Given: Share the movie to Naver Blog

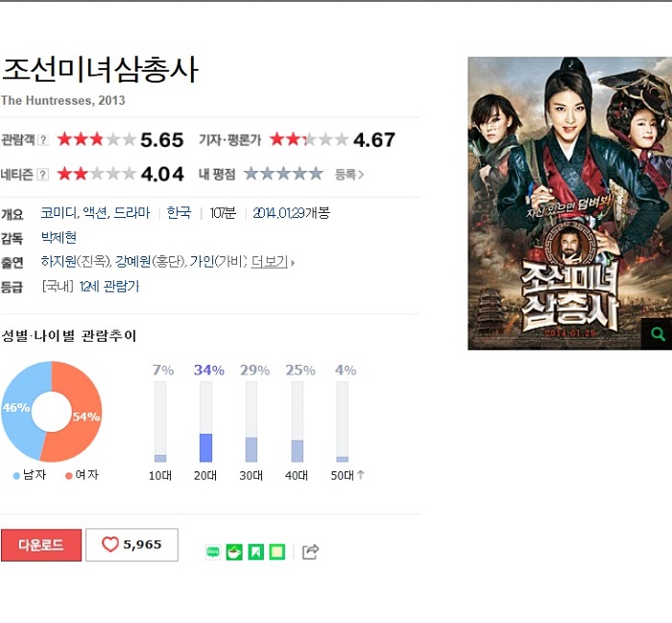Looking at the screenshot, I should (x=213, y=552).
